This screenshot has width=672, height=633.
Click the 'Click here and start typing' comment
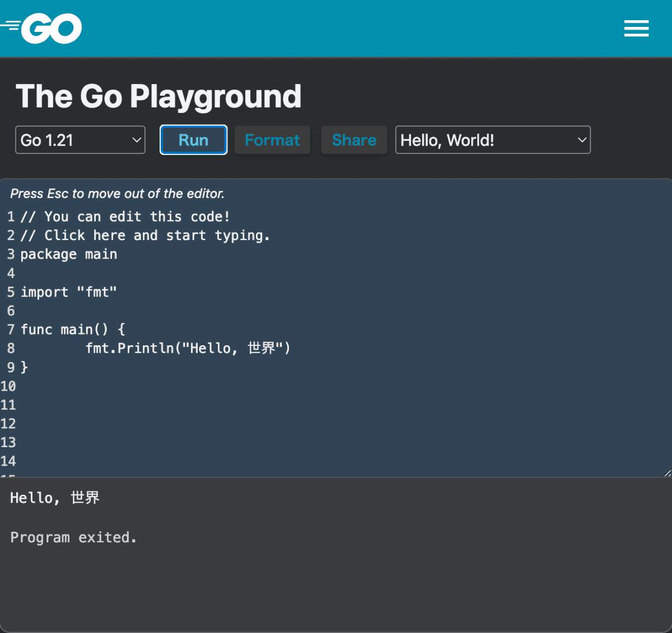(146, 236)
